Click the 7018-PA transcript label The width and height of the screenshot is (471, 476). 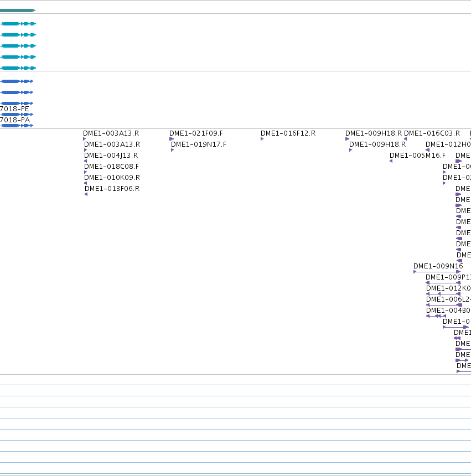pyautogui.click(x=15, y=120)
